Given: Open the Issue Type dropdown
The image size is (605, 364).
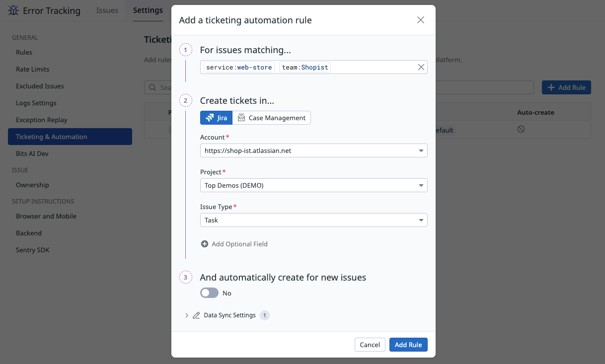Looking at the screenshot, I should (x=313, y=220).
